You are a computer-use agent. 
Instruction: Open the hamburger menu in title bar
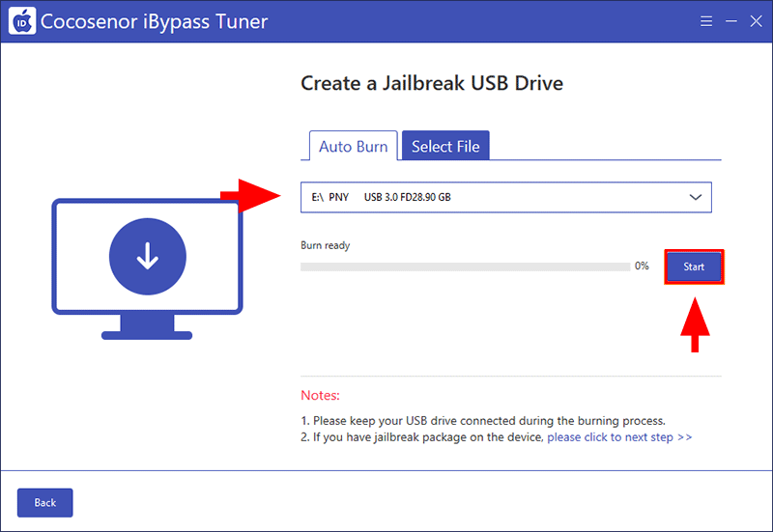(706, 21)
